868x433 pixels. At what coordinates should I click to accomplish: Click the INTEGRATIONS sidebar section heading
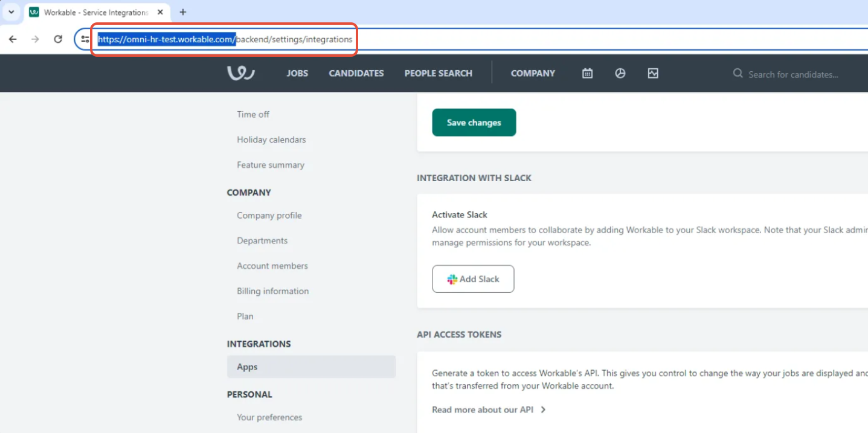tap(259, 344)
